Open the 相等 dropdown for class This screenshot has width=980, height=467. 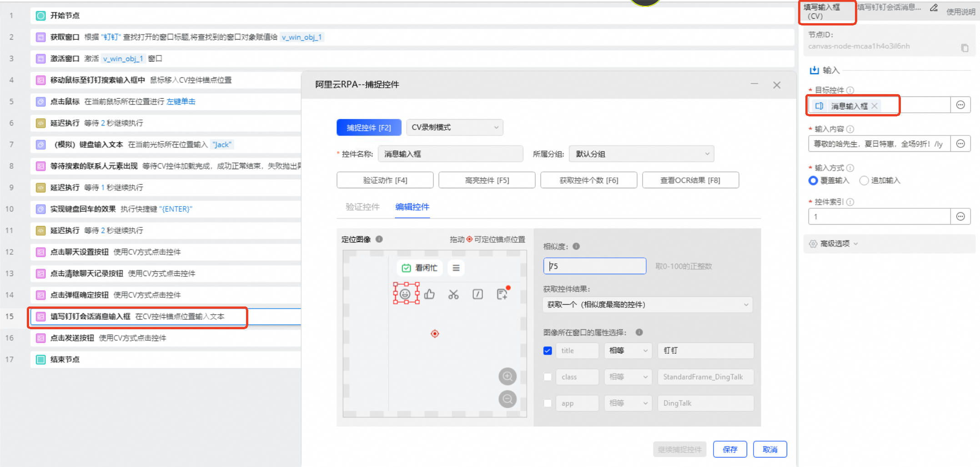(x=628, y=377)
